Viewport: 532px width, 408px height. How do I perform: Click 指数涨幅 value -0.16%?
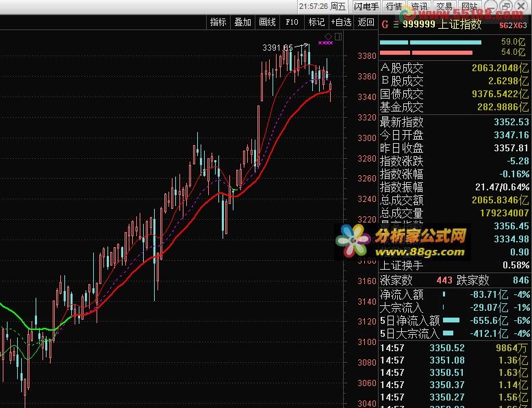pyautogui.click(x=514, y=174)
